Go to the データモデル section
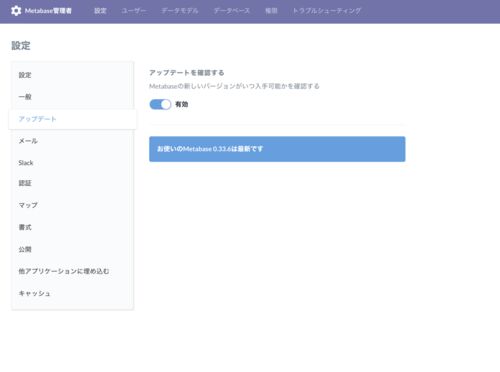This screenshot has height=372, width=500. pos(180,11)
